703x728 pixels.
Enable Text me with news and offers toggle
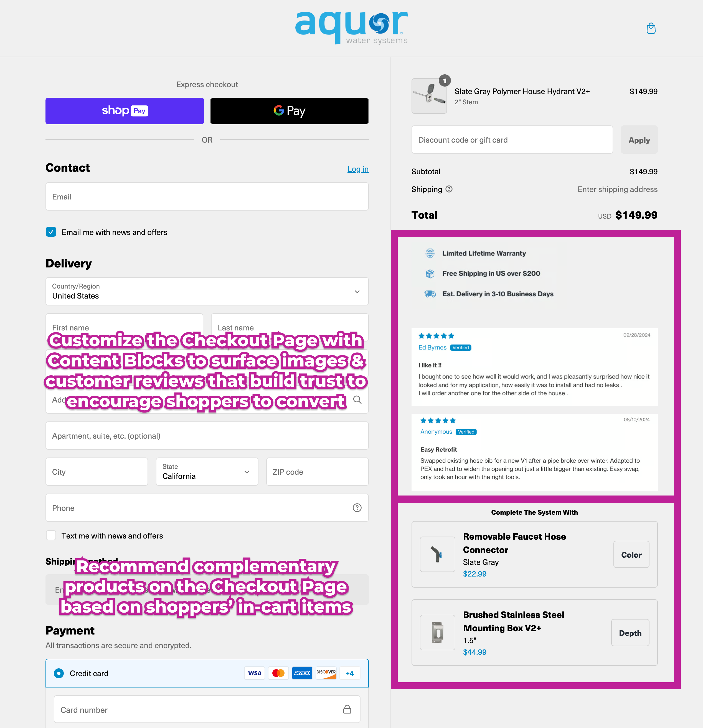click(x=51, y=536)
